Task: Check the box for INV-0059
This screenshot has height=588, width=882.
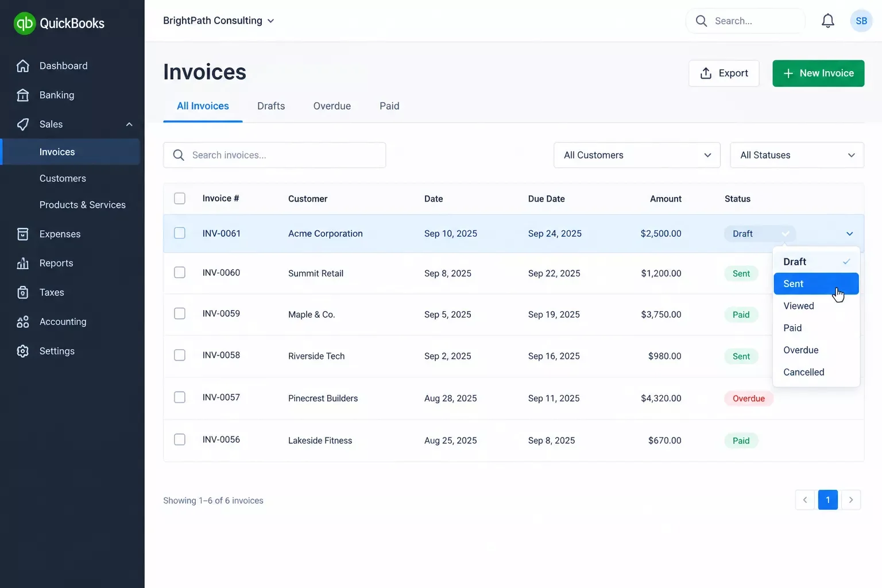Action: pyautogui.click(x=180, y=314)
